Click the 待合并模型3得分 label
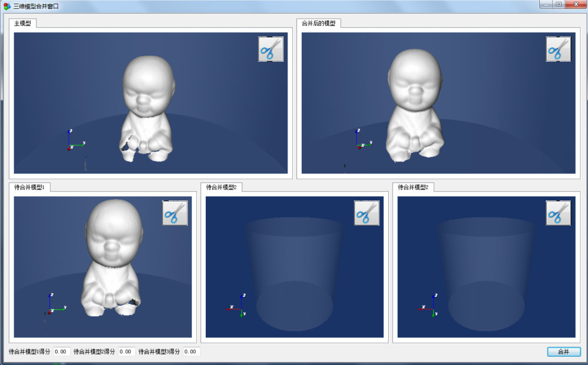Image resolution: width=588 pixels, height=365 pixels. [x=159, y=351]
